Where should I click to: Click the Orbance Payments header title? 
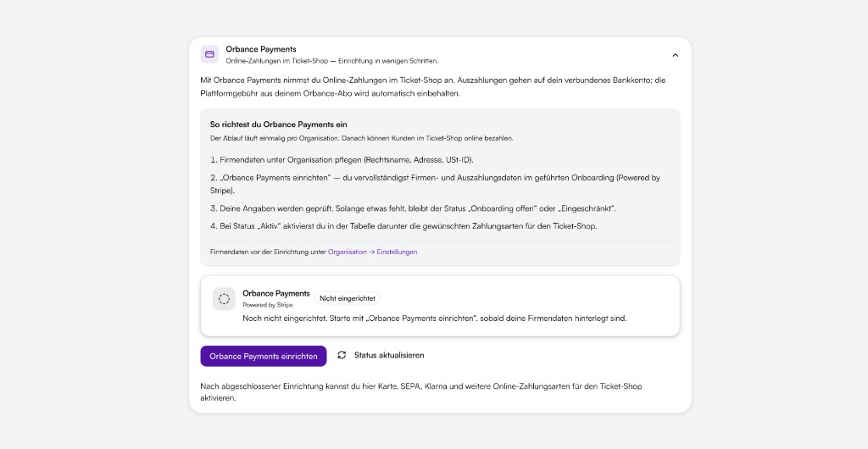(x=261, y=49)
